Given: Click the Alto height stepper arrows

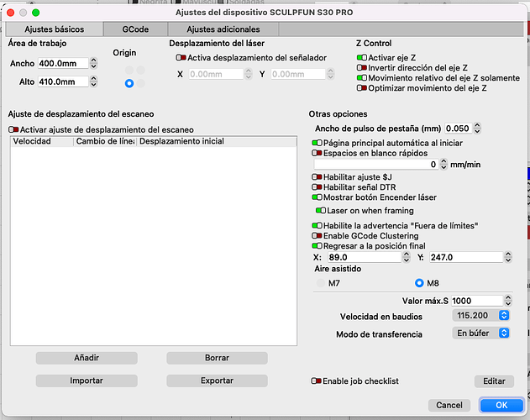Looking at the screenshot, I should pyautogui.click(x=93, y=81).
